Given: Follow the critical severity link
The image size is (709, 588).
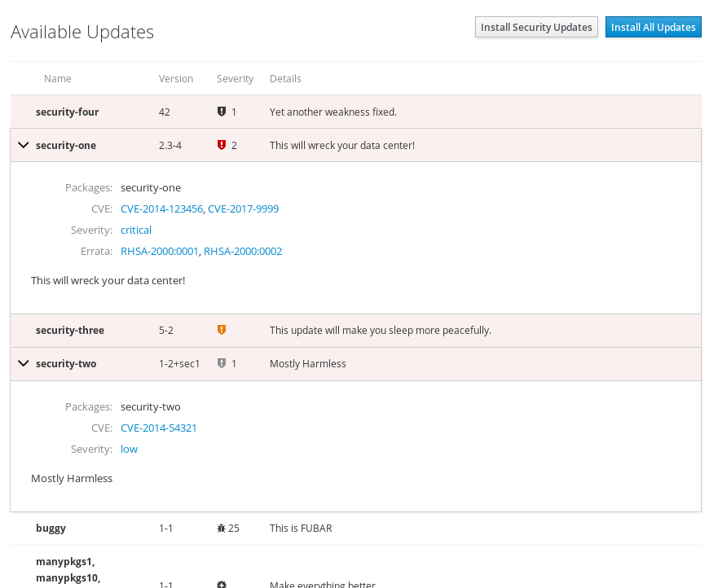Looking at the screenshot, I should click(x=136, y=230).
